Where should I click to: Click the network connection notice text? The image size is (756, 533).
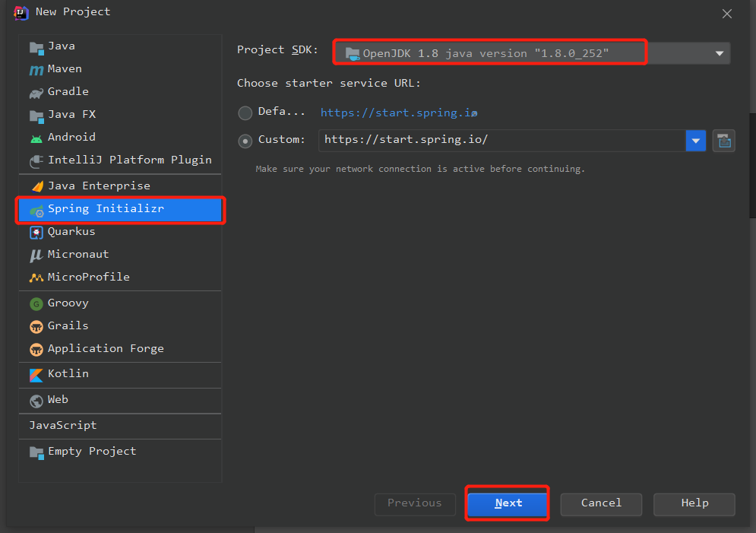pos(420,170)
